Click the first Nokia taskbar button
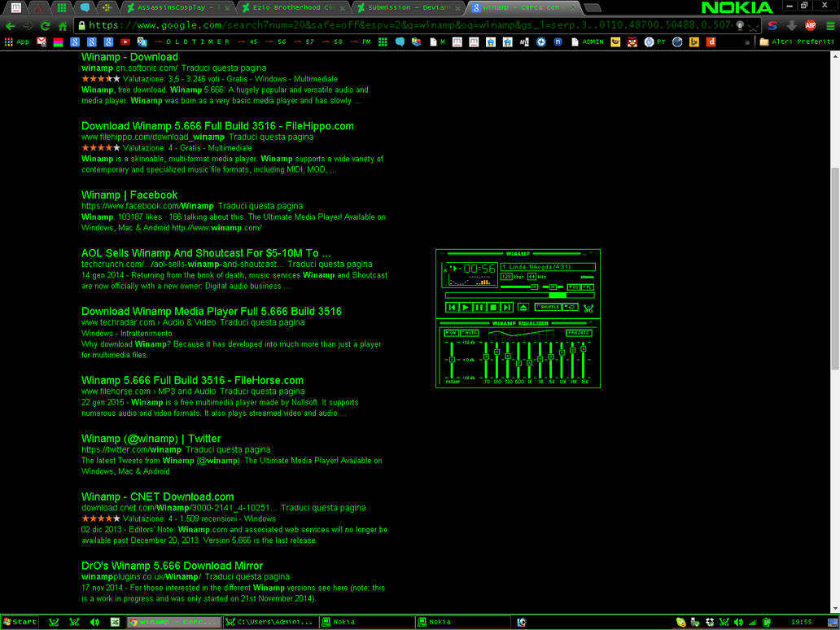This screenshot has height=630, width=840. (366, 622)
